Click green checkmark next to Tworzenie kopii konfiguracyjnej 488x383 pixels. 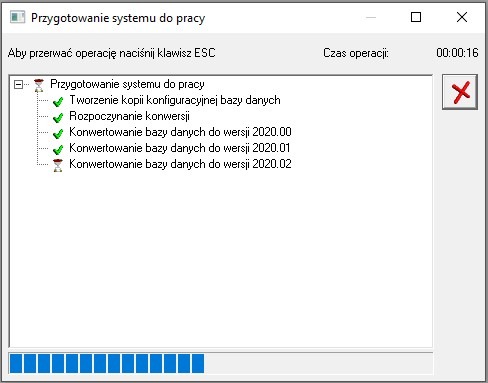click(58, 101)
